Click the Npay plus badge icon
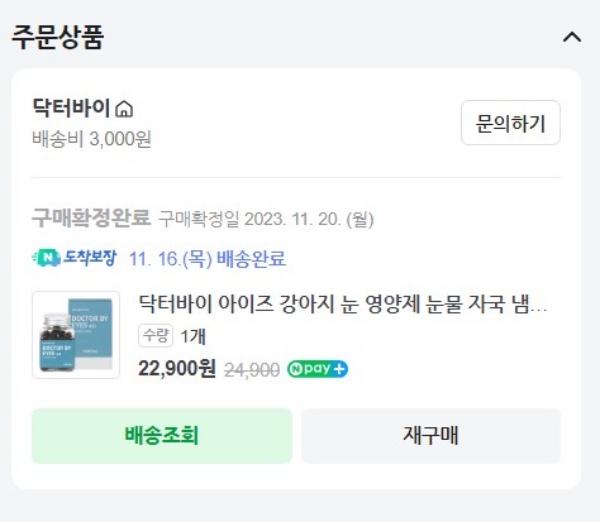 [318, 369]
